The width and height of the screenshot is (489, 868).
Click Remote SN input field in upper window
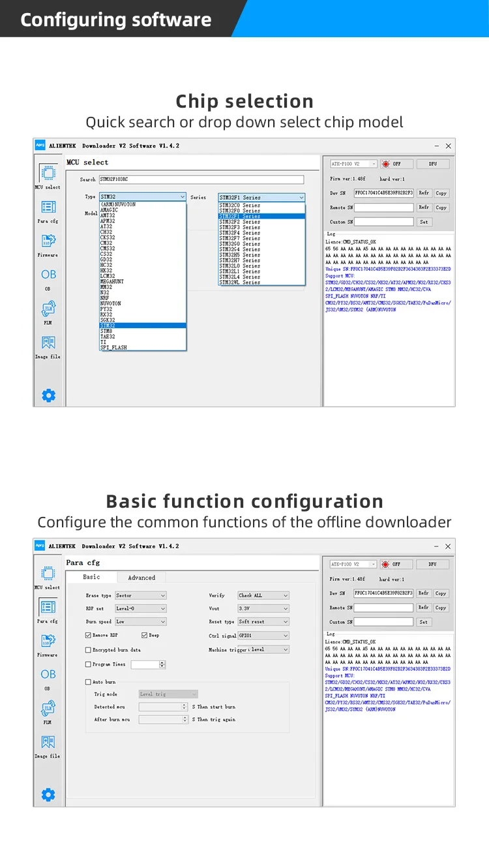(x=383, y=208)
